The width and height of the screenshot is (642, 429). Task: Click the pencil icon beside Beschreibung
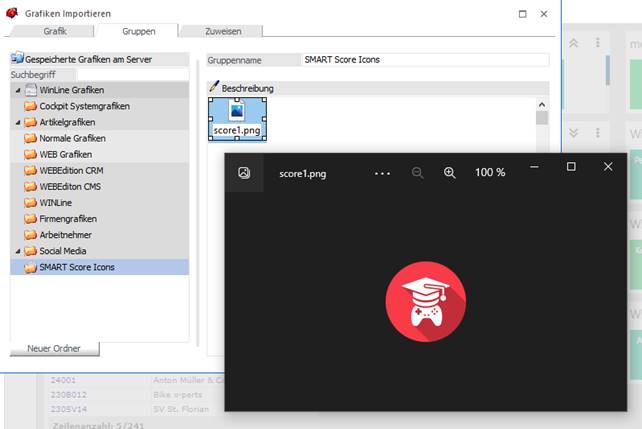[213, 88]
